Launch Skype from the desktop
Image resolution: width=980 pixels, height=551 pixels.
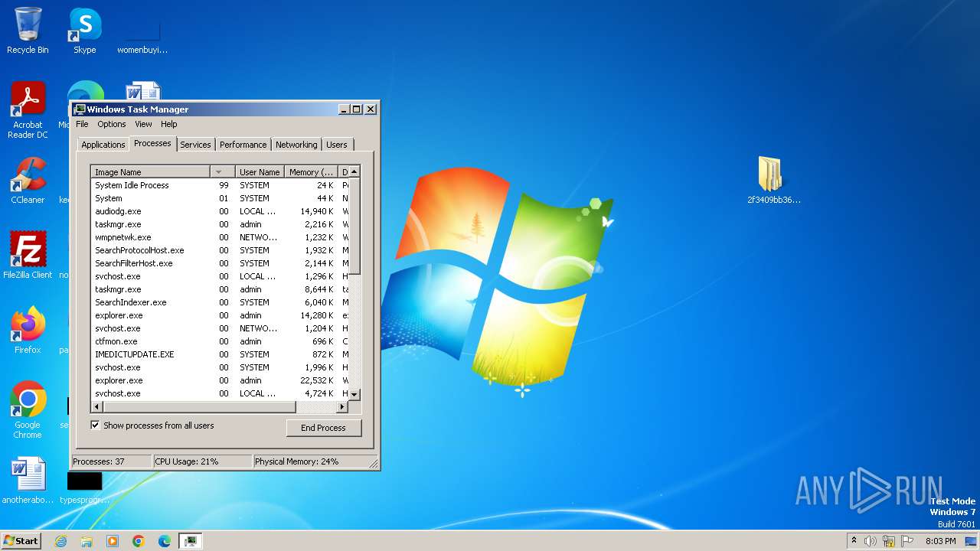tap(84, 31)
